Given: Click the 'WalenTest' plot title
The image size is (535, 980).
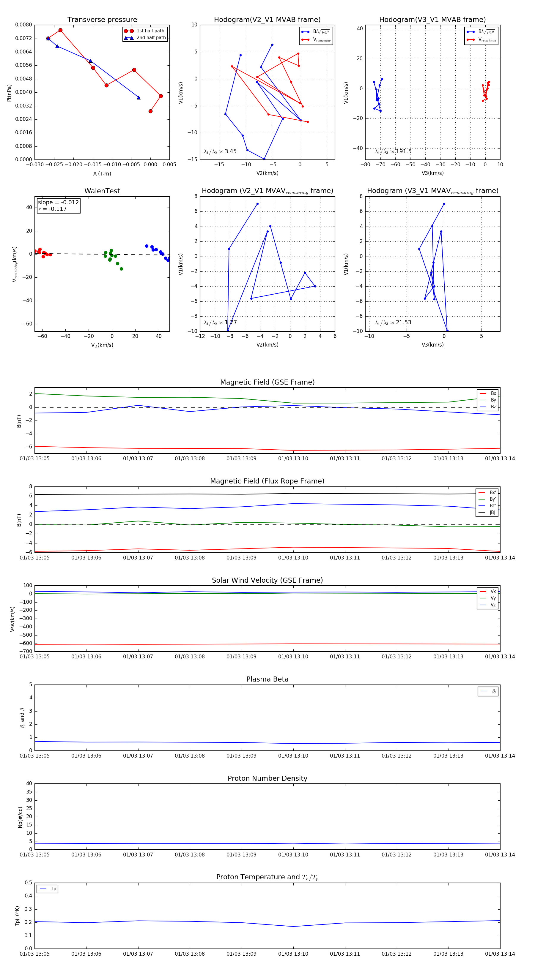Looking at the screenshot, I should [102, 191].
